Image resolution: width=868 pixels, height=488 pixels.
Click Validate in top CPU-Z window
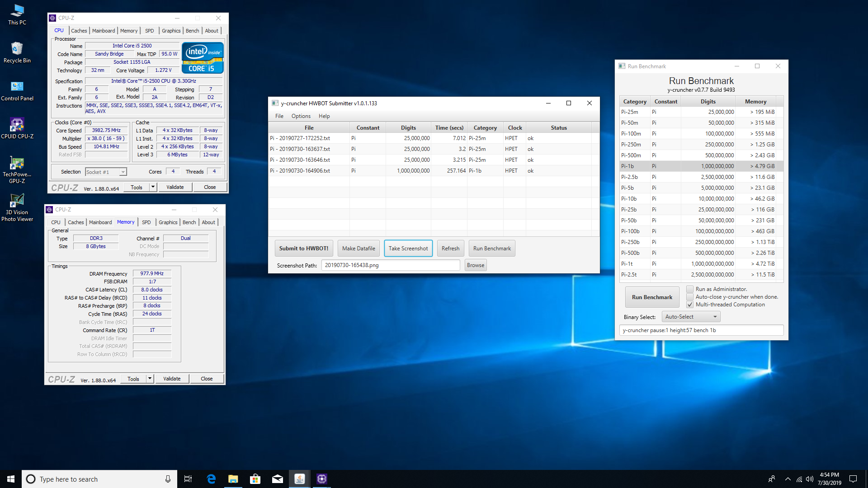pos(175,187)
